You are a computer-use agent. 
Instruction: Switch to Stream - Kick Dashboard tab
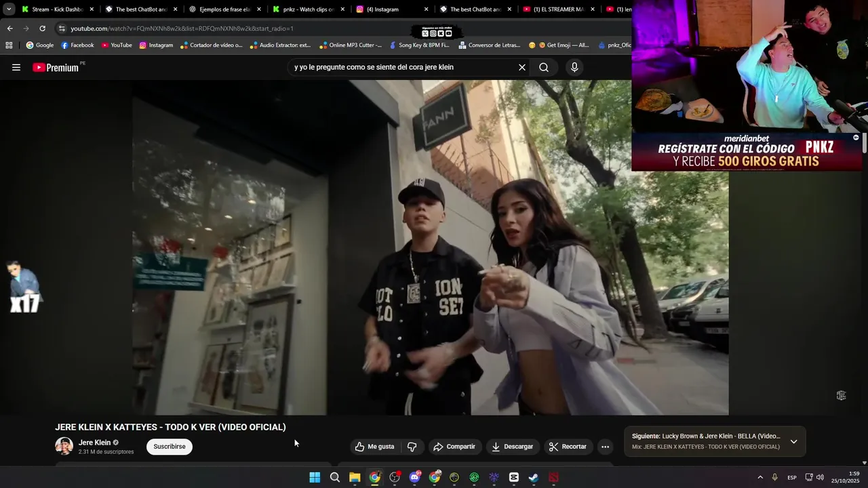57,9
